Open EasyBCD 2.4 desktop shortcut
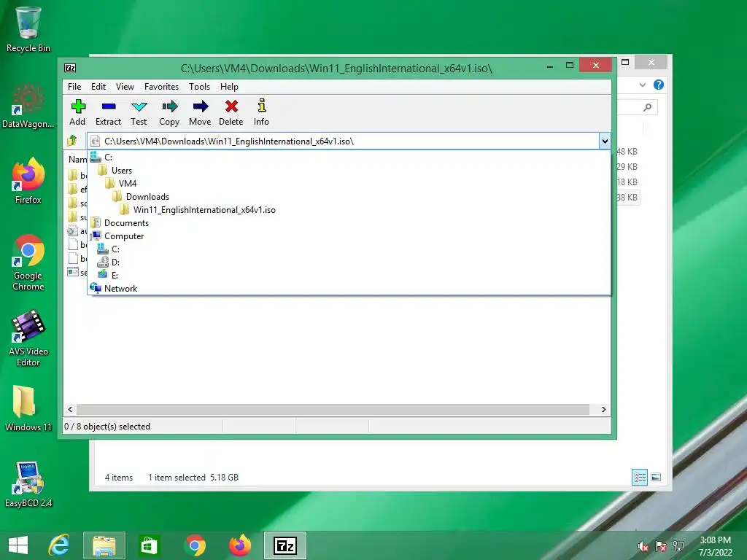The image size is (747, 560). click(28, 484)
